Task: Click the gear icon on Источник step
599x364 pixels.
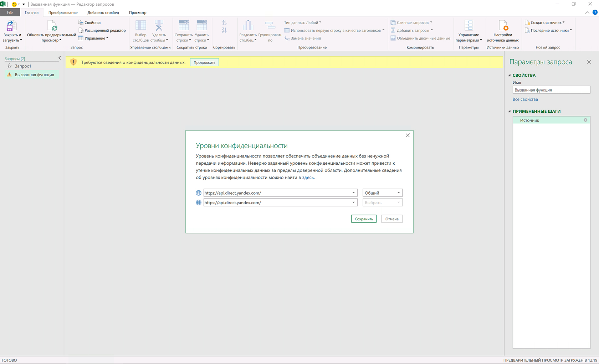Action: click(x=585, y=120)
